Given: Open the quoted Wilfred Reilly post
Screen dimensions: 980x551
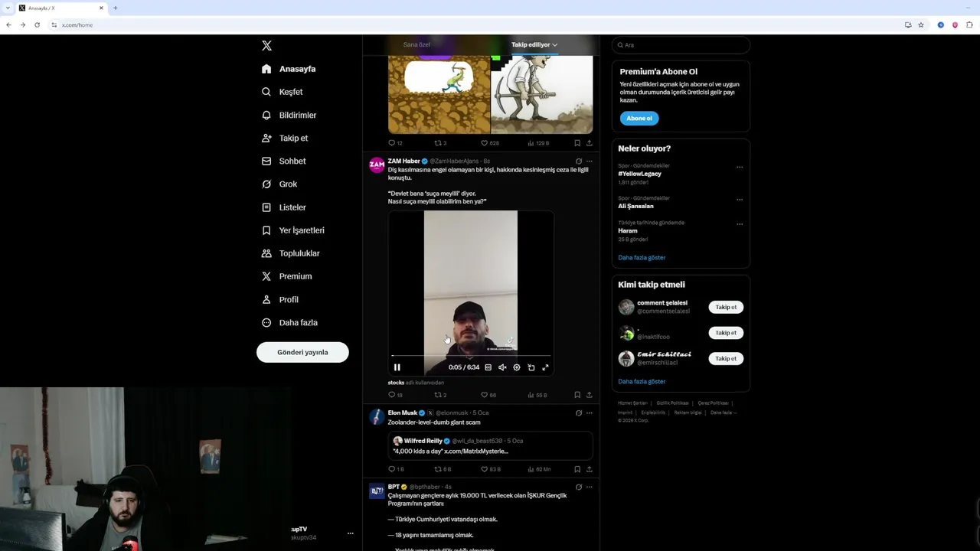Looking at the screenshot, I should [x=490, y=445].
